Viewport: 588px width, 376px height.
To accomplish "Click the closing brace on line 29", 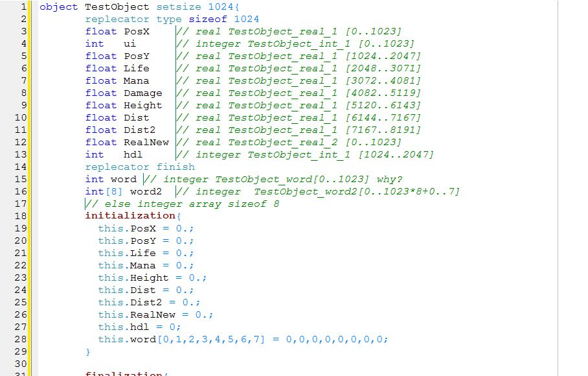I will [x=88, y=351].
